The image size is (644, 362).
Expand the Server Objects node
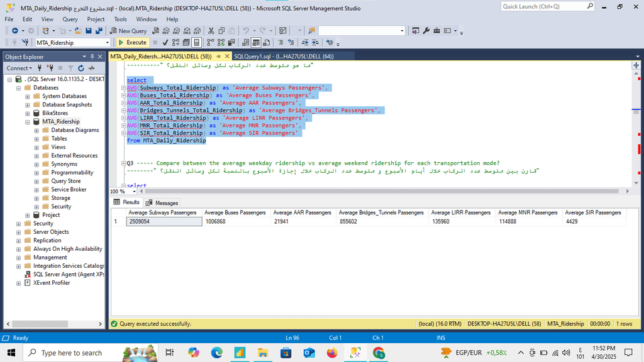[18, 232]
